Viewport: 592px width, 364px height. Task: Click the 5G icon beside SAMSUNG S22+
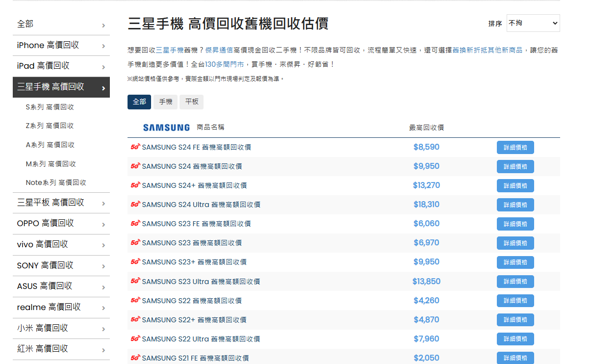135,319
